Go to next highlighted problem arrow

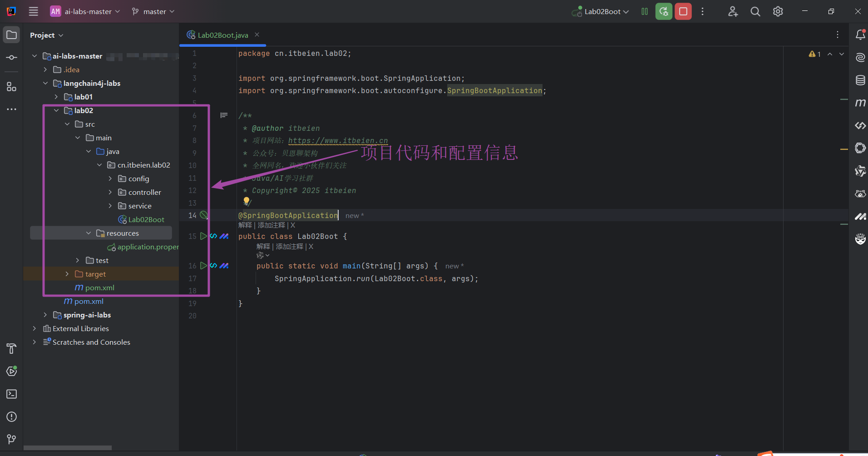pyautogui.click(x=842, y=54)
